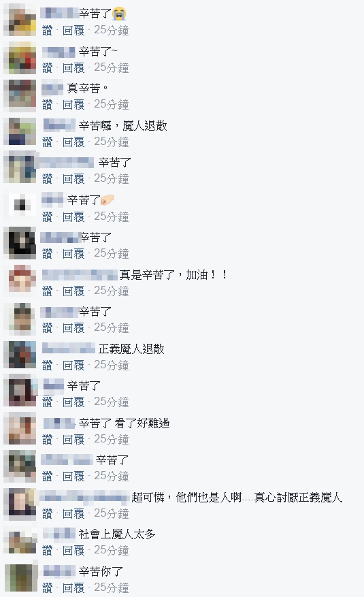Reply to '正義魔人退散' comment
This screenshot has height=597, width=364.
coord(73,365)
